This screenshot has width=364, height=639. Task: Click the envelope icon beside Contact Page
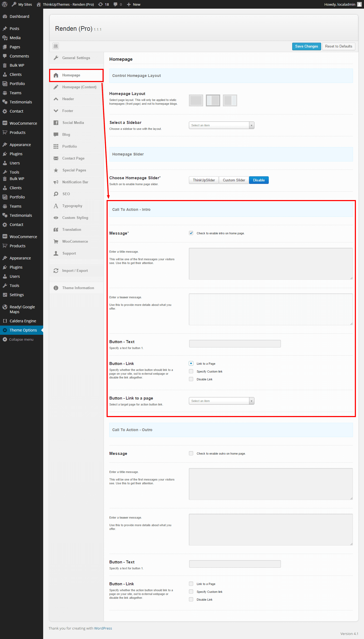[56, 158]
